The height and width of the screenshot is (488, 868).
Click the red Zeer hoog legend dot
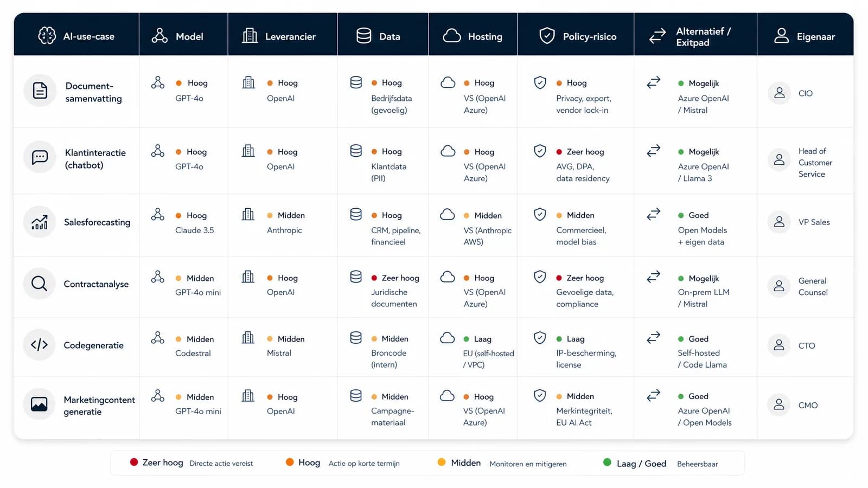(134, 462)
